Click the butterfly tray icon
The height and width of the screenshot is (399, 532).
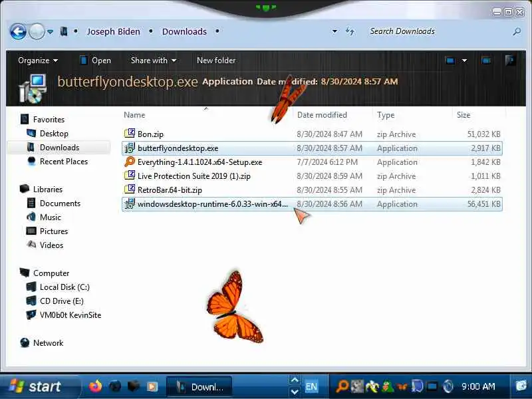click(402, 386)
